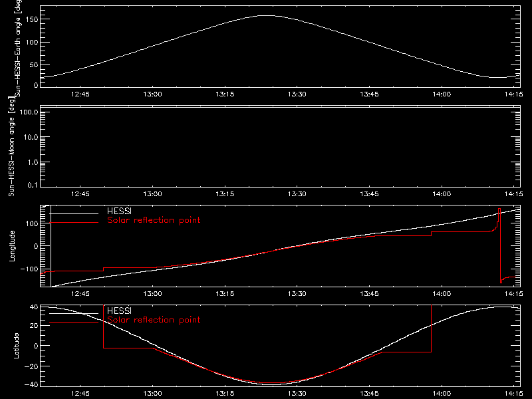
Task: Click red legend line sample in Longitude plot
Action: 74,223
